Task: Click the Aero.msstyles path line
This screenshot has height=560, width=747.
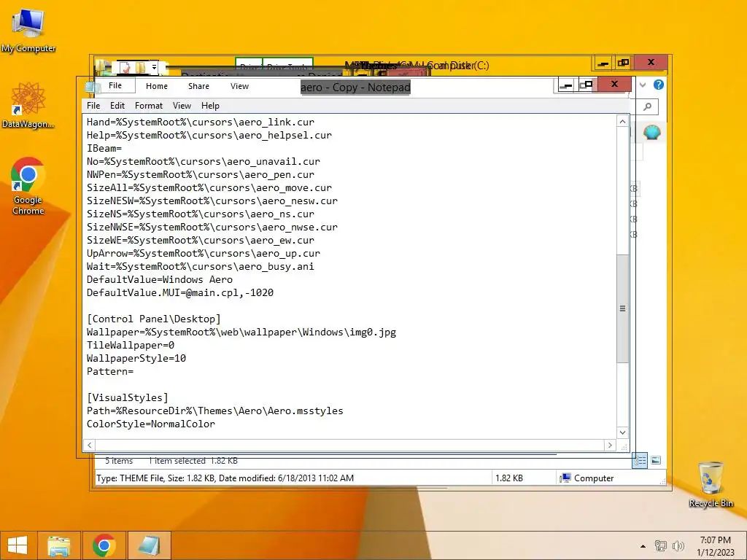Action: pos(215,411)
